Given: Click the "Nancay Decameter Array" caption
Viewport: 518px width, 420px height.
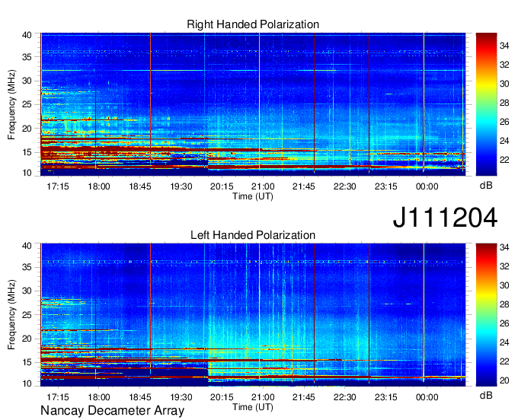Looking at the screenshot, I should 112,411.
